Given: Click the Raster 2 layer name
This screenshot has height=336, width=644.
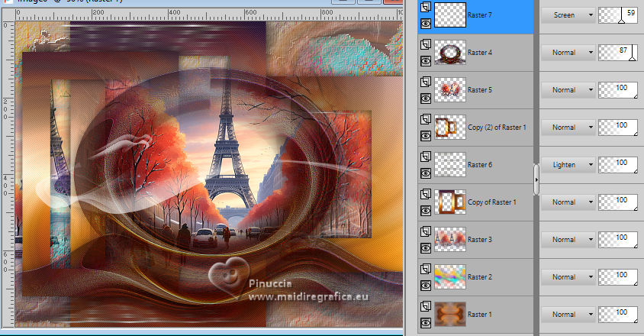Looking at the screenshot, I should pyautogui.click(x=480, y=277).
